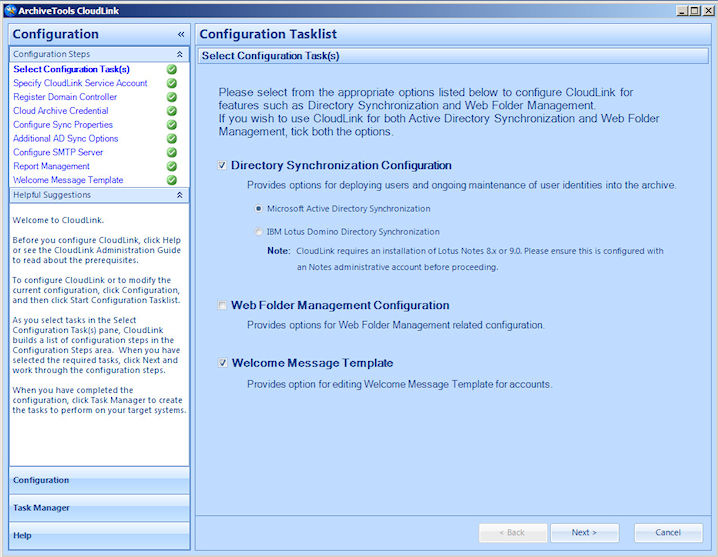
Task: Click green checkmark beside Specify CloudLink Service Account
Action: (x=172, y=83)
